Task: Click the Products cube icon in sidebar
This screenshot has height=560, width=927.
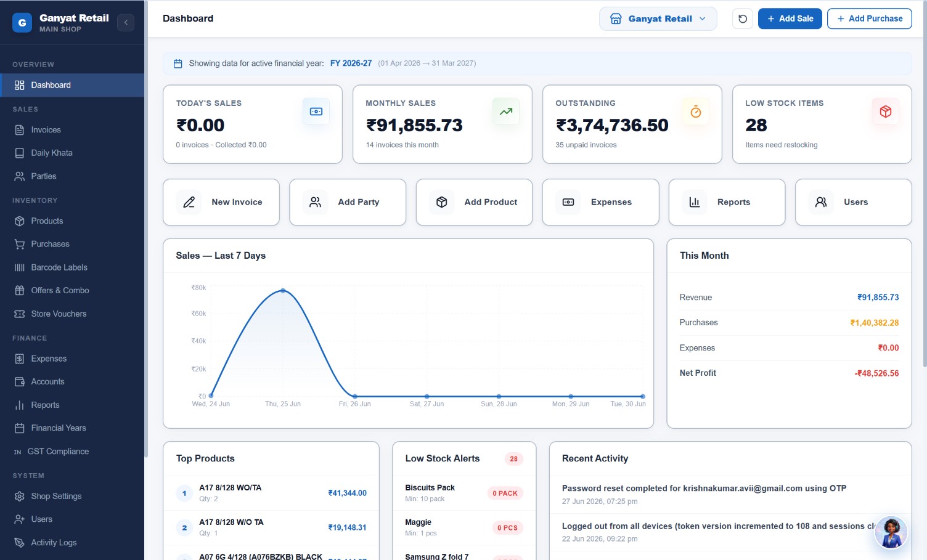Action: (20, 221)
